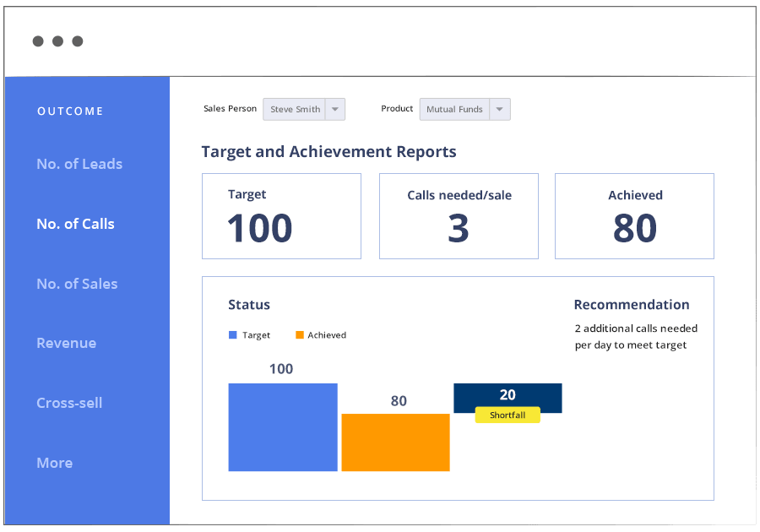This screenshot has height=532, width=760.
Task: Click the blue Target bar in chart
Action: (283, 427)
